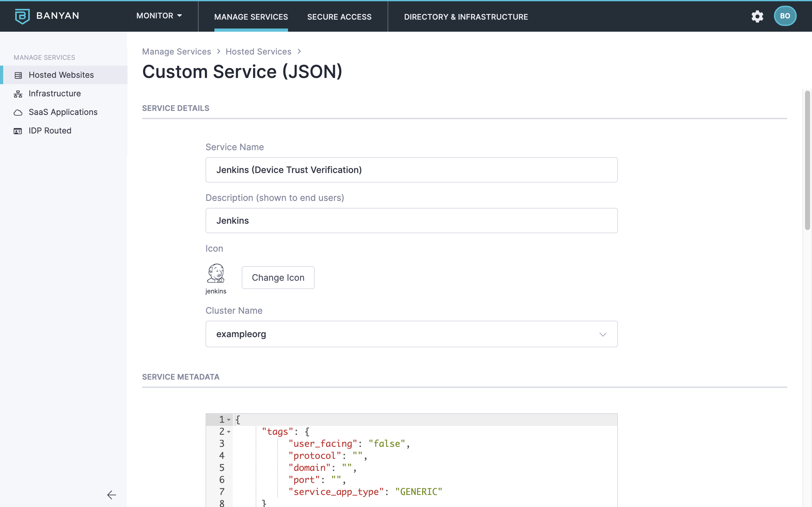Screen dimensions: 812x507
Task: Click the Manage Services breadcrumb link
Action: [176, 52]
